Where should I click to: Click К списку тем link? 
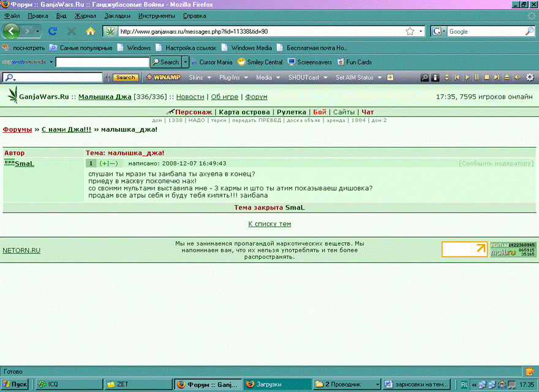tap(269, 224)
